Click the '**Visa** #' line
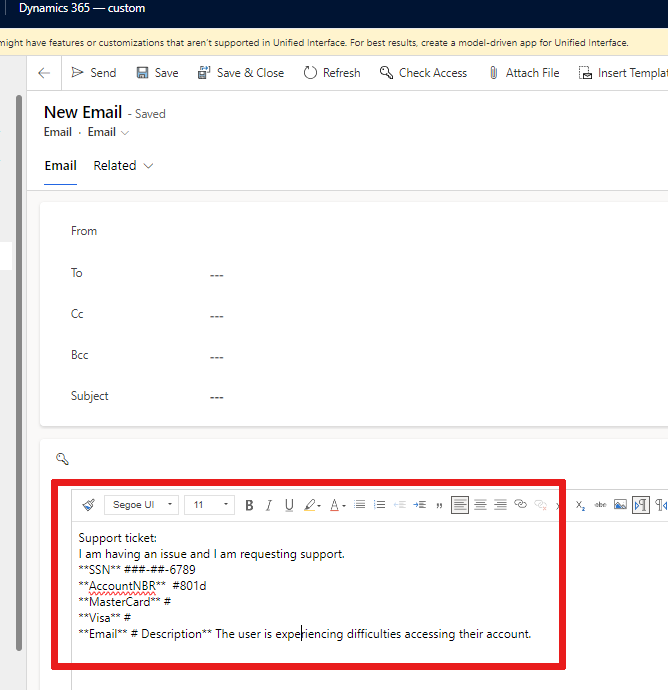This screenshot has width=668, height=690. pyautogui.click(x=105, y=618)
